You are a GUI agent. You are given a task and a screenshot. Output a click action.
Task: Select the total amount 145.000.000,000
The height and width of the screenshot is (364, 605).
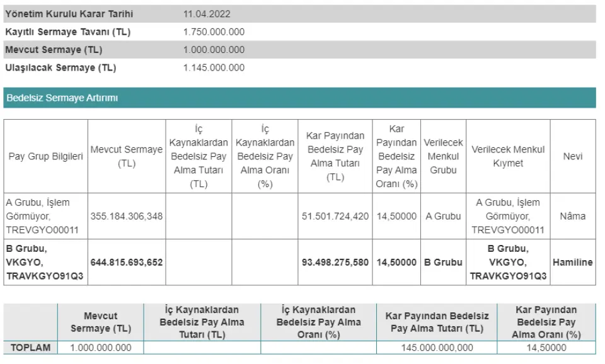pyautogui.click(x=436, y=348)
